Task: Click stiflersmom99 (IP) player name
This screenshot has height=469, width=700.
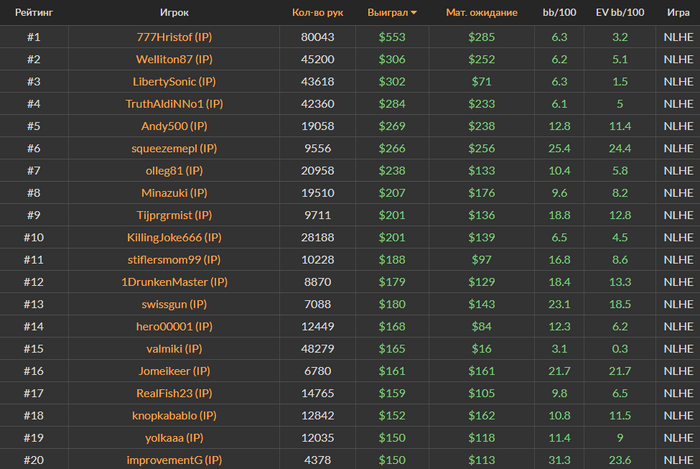Action: tap(174, 259)
